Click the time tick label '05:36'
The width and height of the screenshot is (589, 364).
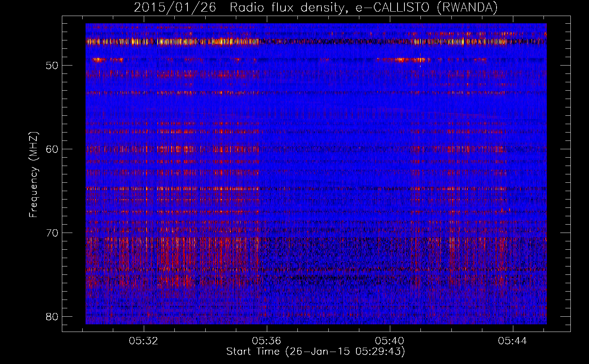[x=266, y=341]
